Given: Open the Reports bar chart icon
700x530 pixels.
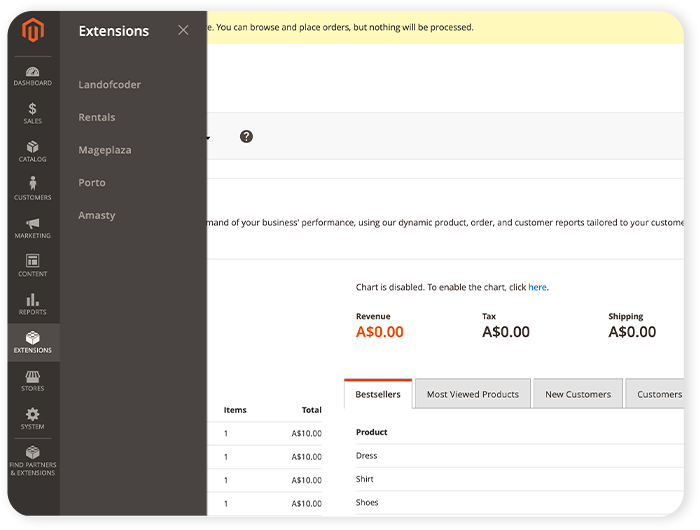Looking at the screenshot, I should [x=33, y=303].
